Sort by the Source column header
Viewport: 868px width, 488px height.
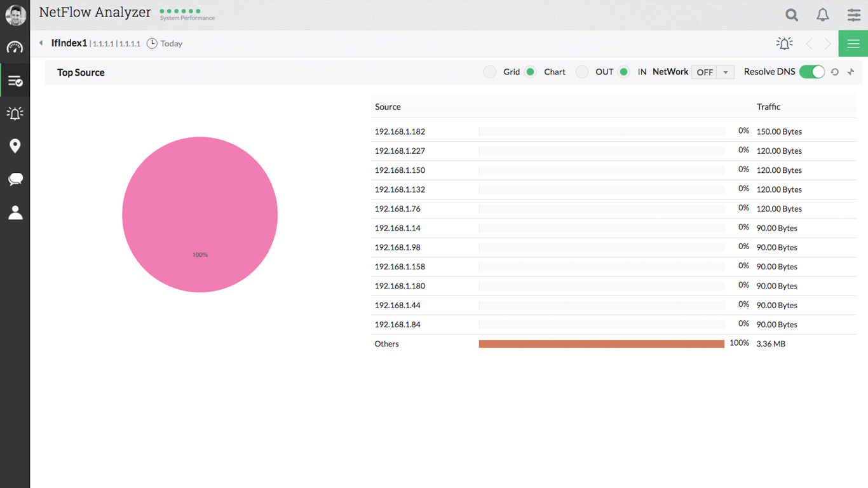pyautogui.click(x=388, y=107)
